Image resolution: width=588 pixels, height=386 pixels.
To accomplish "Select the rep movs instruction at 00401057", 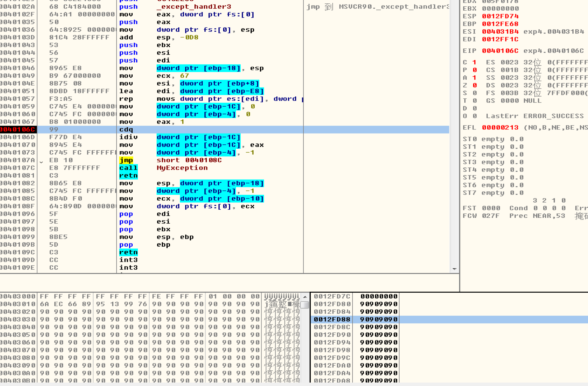I will (211, 99).
